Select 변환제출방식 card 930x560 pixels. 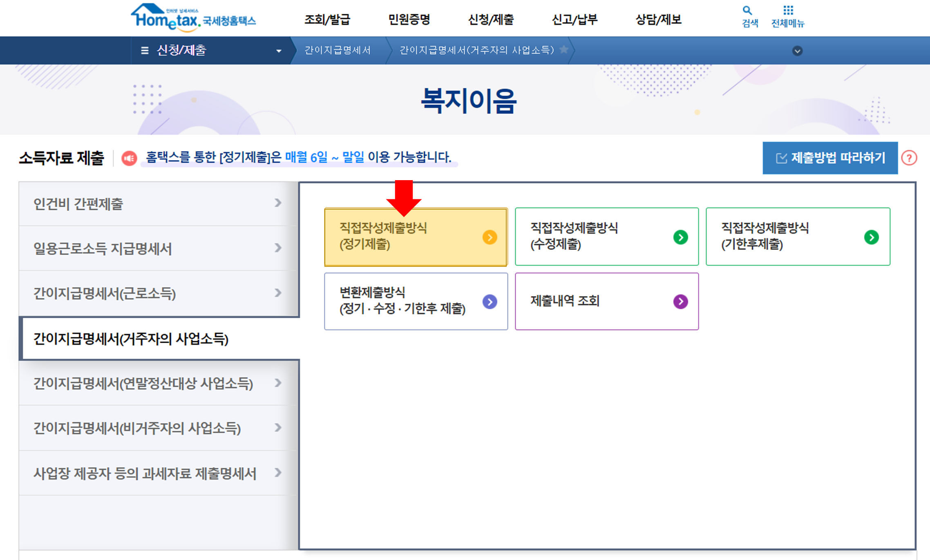point(416,301)
